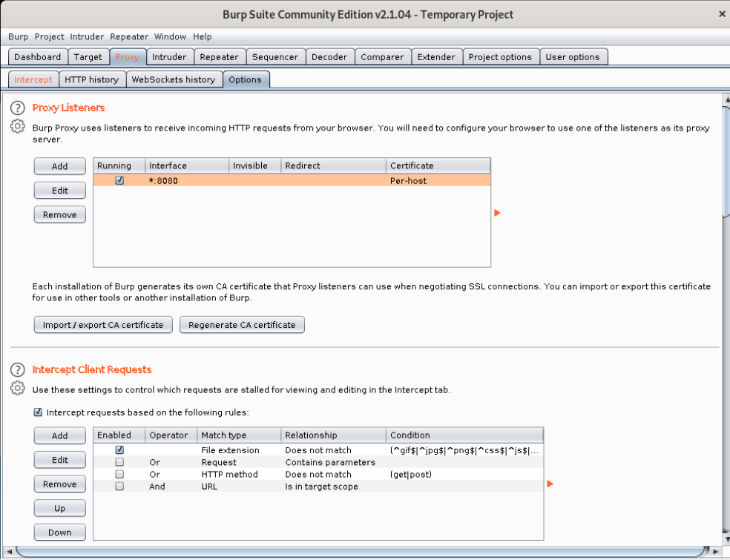Click the vertical scrollbar thumb

pyautogui.click(x=726, y=162)
